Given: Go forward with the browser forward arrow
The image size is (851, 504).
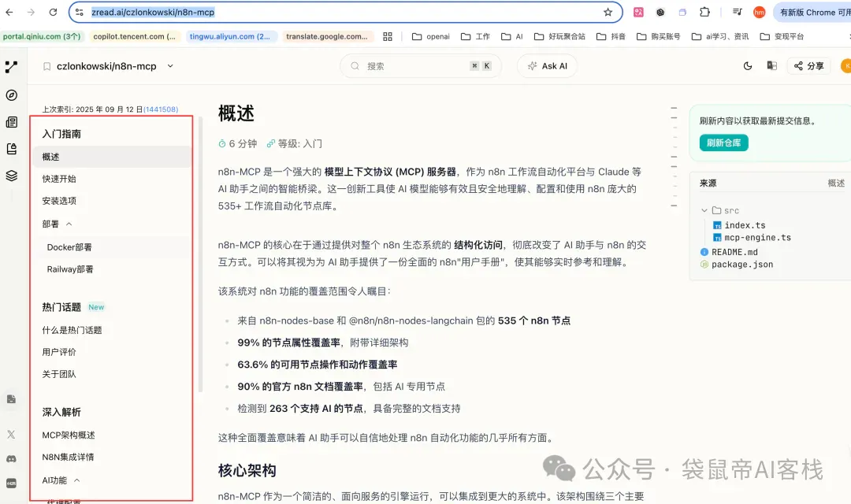Looking at the screenshot, I should (31, 12).
